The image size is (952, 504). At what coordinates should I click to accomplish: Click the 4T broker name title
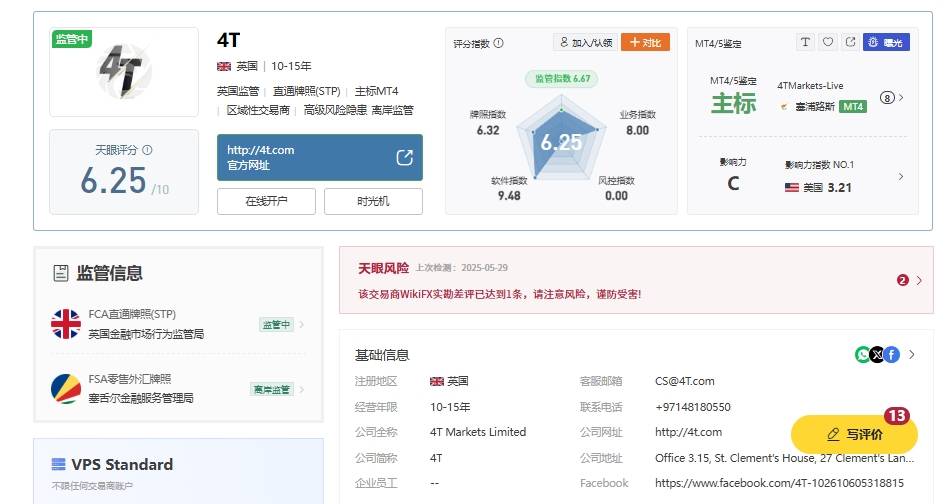(x=229, y=40)
